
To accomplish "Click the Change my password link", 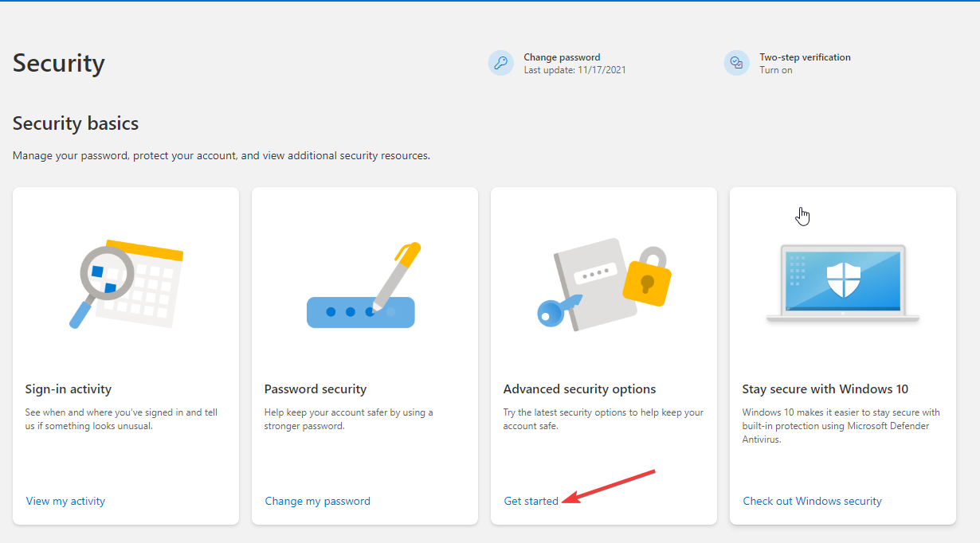I will [x=318, y=501].
